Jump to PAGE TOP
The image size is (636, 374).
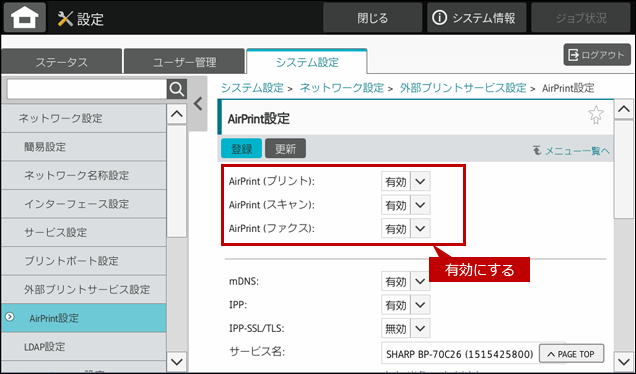pyautogui.click(x=572, y=354)
